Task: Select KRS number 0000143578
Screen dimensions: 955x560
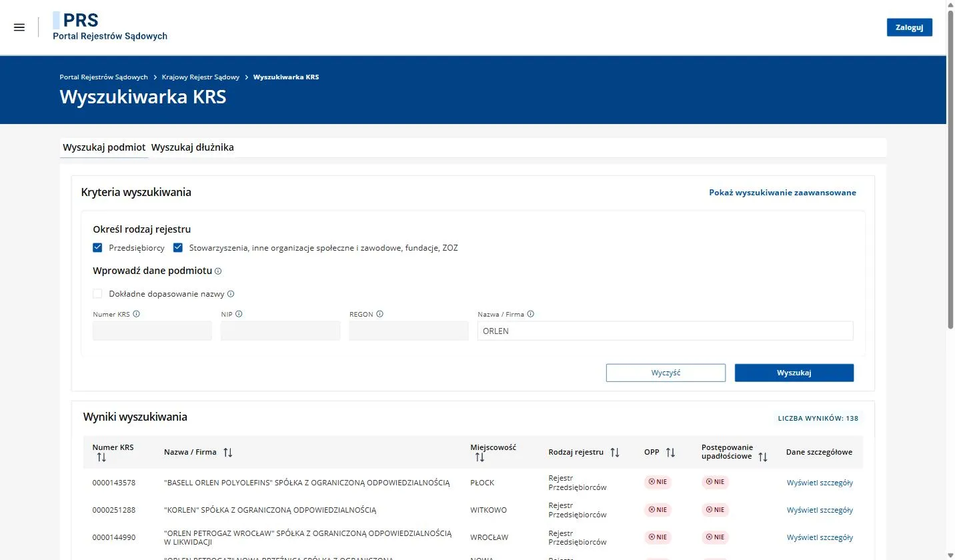Action: 114,483
